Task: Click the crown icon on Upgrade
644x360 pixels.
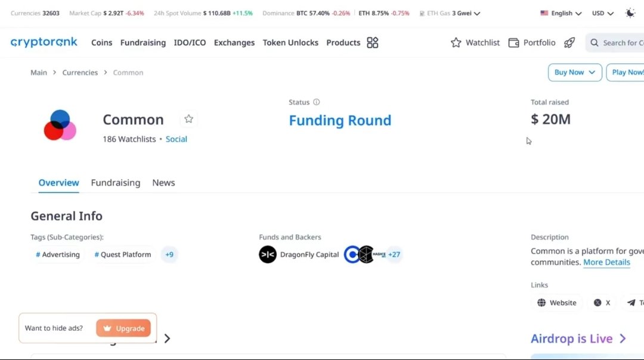Action: [x=107, y=328]
